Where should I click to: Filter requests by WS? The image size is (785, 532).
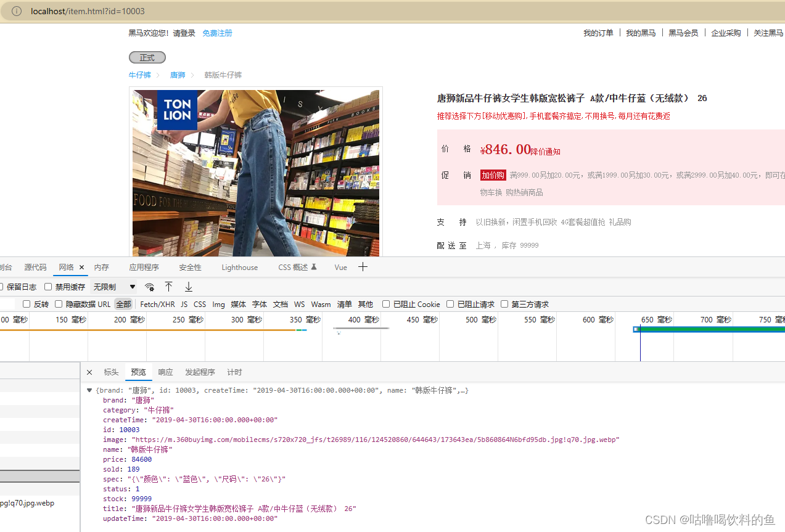tap(299, 304)
